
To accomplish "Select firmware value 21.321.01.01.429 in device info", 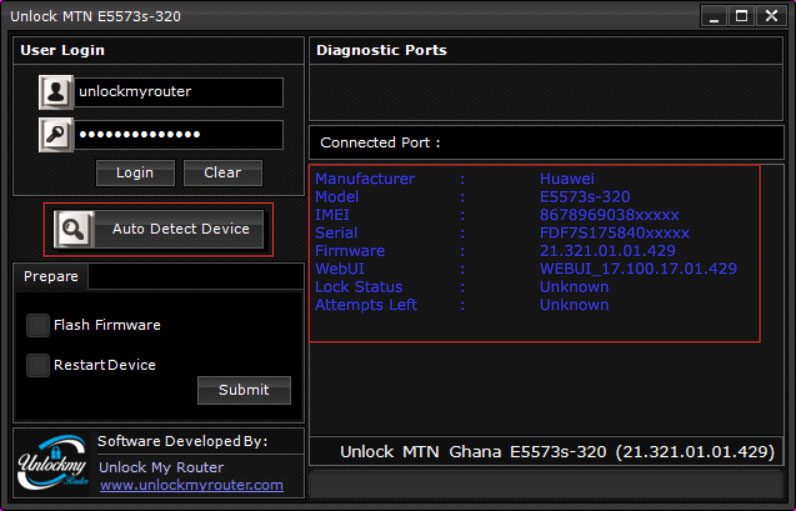I will 607,251.
